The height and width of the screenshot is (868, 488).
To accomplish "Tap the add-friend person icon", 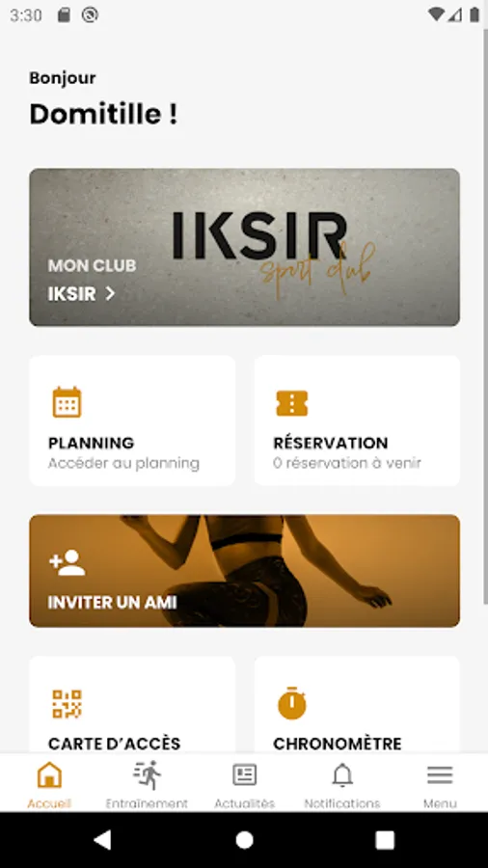I will point(67,562).
